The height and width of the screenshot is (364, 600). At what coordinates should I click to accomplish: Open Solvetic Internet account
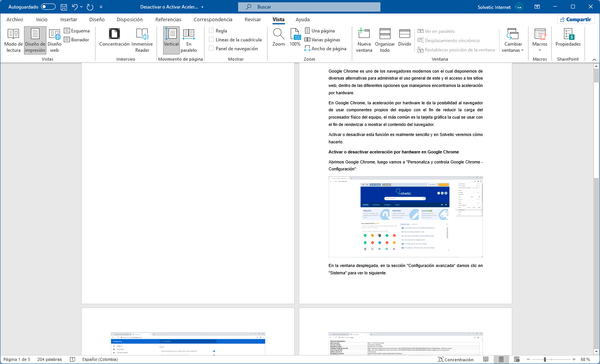pos(500,7)
